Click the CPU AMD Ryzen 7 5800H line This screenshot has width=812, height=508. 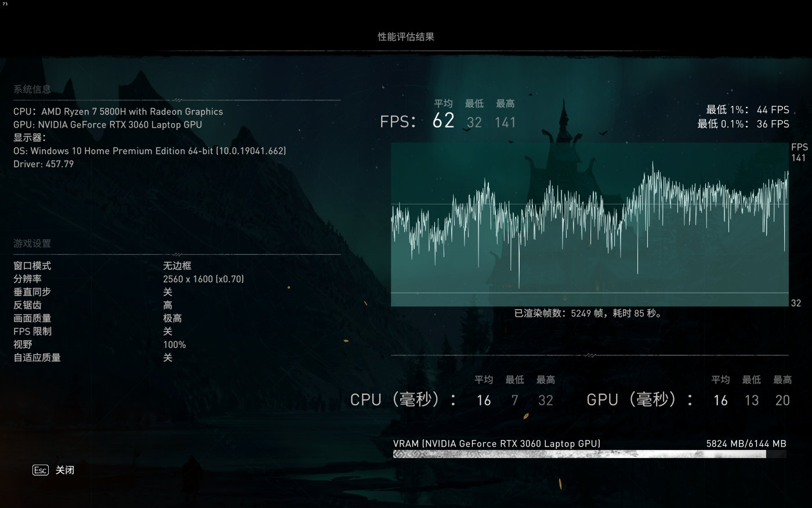[118, 111]
